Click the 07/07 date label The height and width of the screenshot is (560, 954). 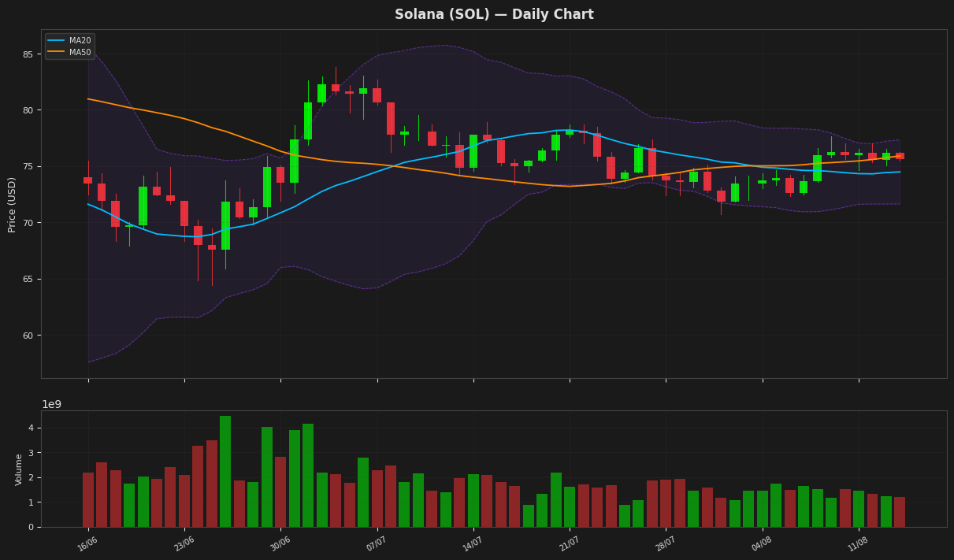tap(377, 543)
